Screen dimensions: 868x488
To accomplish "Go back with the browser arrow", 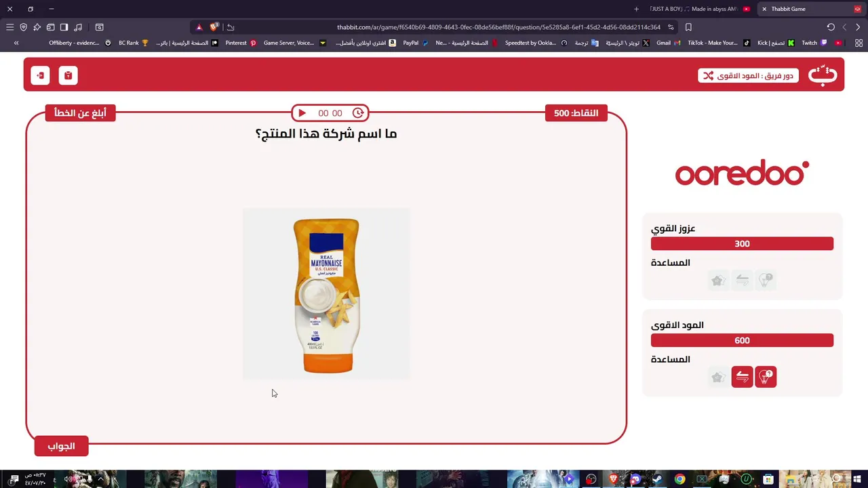I will [x=858, y=27].
